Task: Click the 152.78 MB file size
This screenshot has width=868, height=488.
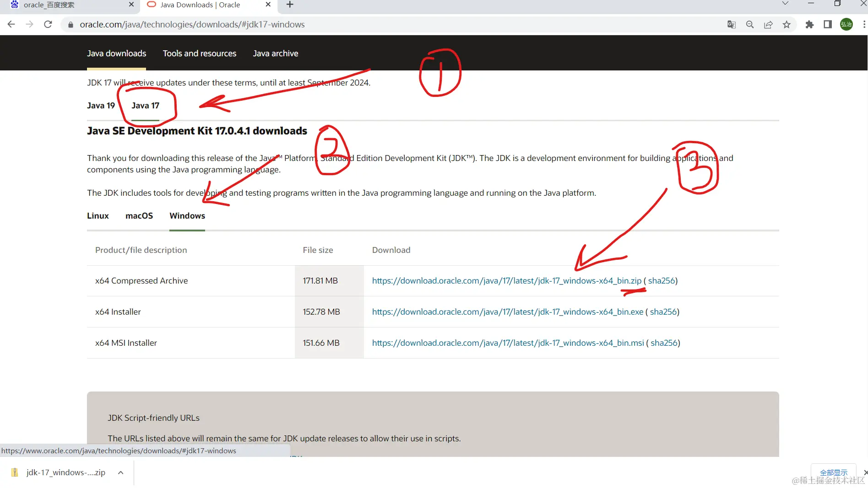Action: [321, 312]
